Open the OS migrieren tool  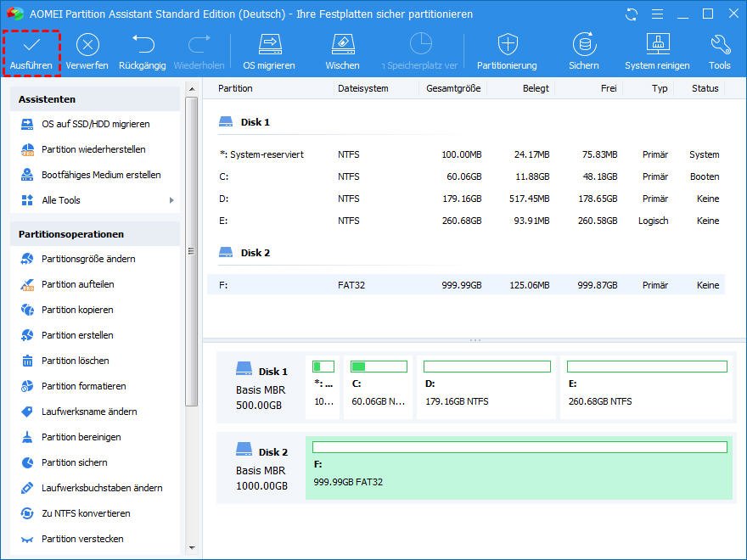click(269, 44)
